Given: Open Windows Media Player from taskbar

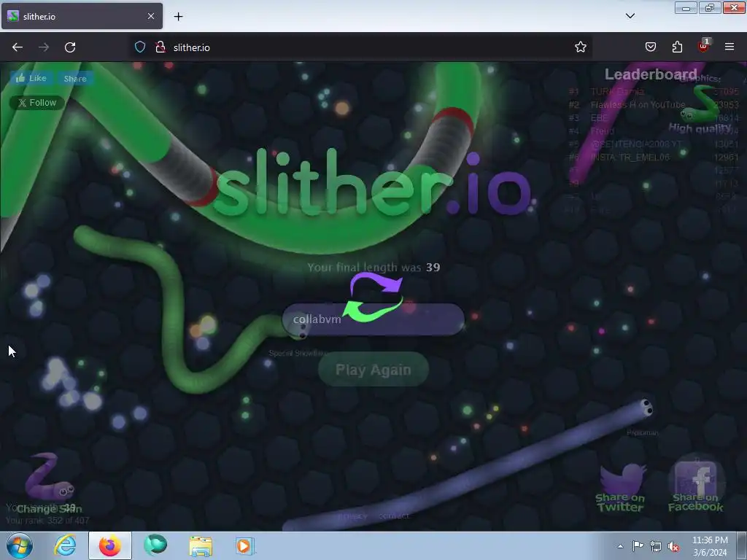Looking at the screenshot, I should pyautogui.click(x=244, y=545).
